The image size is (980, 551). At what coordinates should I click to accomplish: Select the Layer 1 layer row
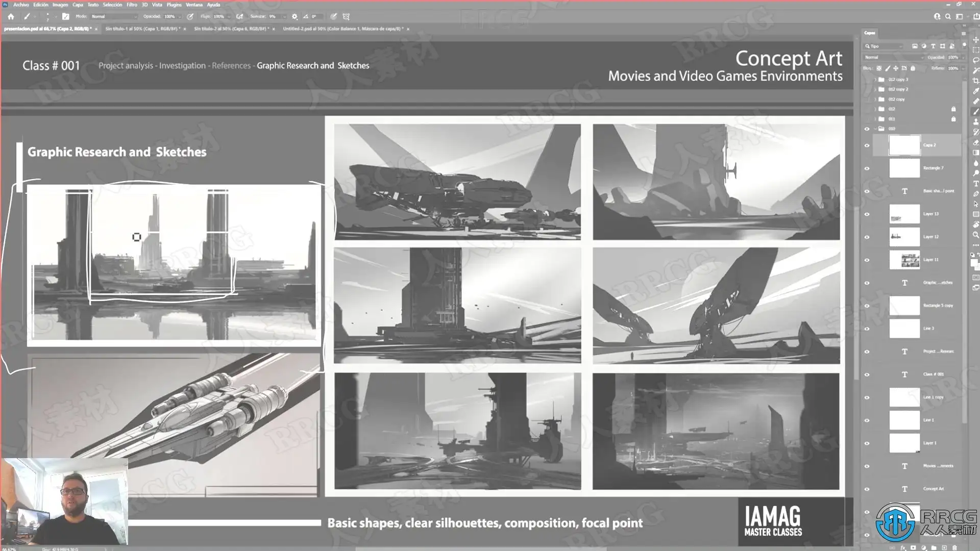(918, 443)
